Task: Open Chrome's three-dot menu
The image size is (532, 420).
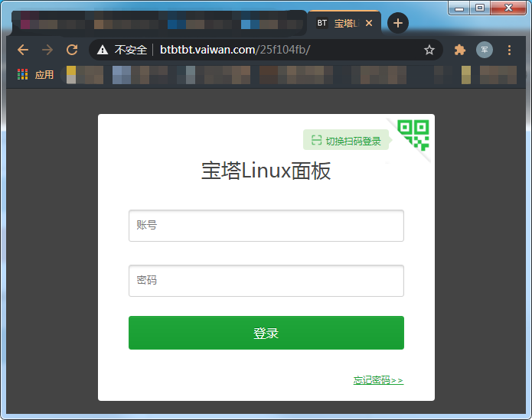Action: (509, 50)
